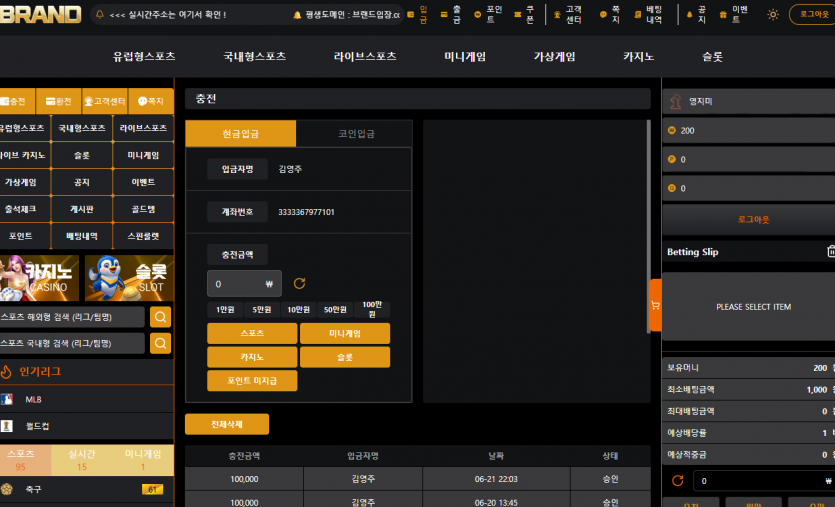Switch to the 코인입금 tab

[356, 134]
